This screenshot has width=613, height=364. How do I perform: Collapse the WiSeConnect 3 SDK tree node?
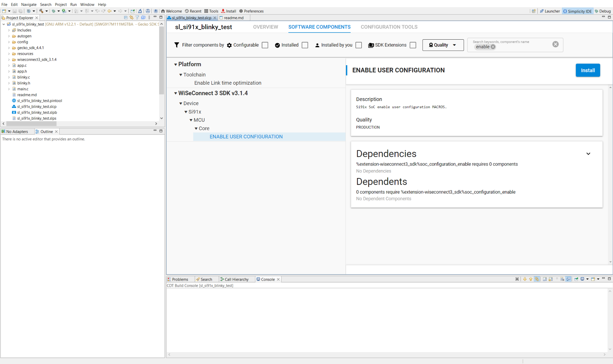pyautogui.click(x=176, y=93)
